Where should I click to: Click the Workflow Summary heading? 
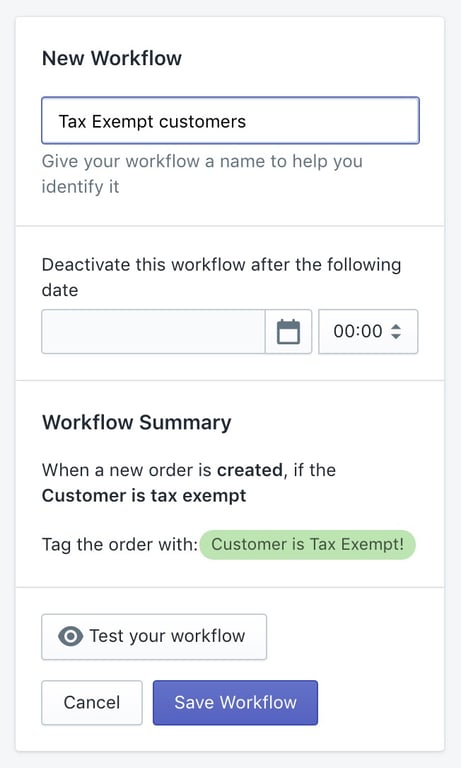(x=137, y=422)
